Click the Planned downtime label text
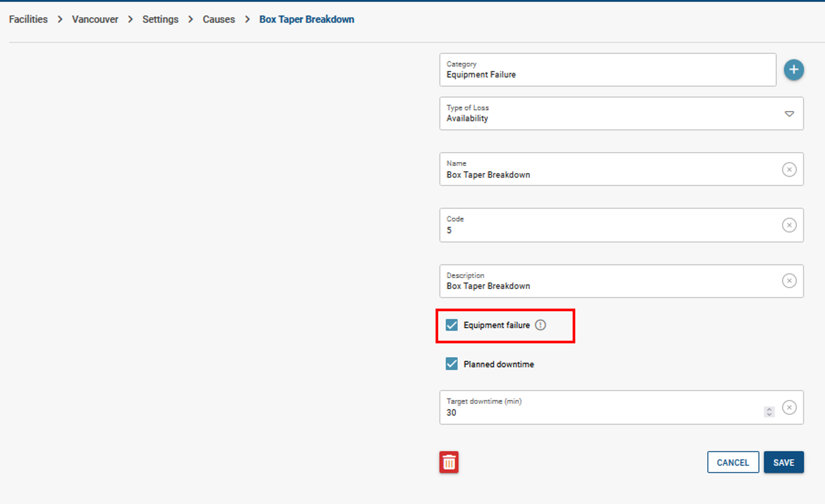This screenshot has height=504, width=825. pyautogui.click(x=499, y=364)
